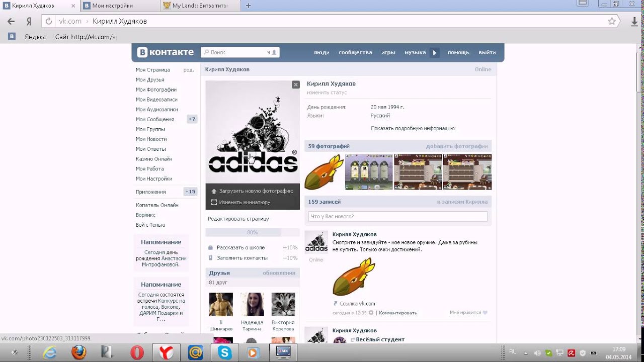Open the music player play button in header

point(435,52)
